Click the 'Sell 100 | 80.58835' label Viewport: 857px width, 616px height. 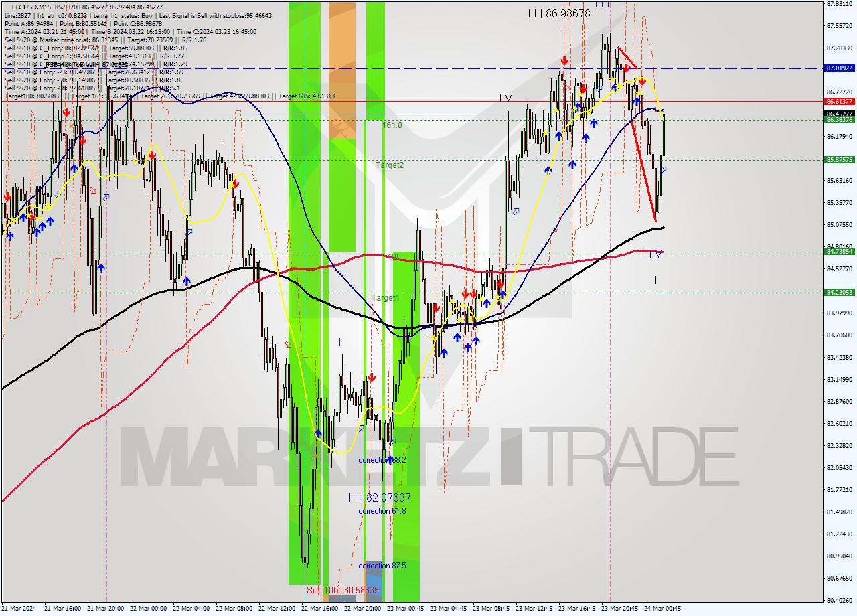pos(343,590)
